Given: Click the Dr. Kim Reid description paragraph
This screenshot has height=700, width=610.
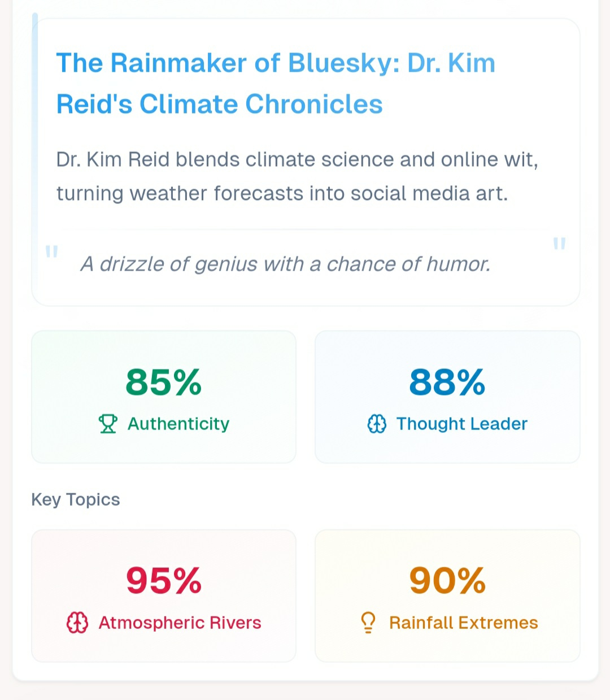Looking at the screenshot, I should tap(297, 176).
